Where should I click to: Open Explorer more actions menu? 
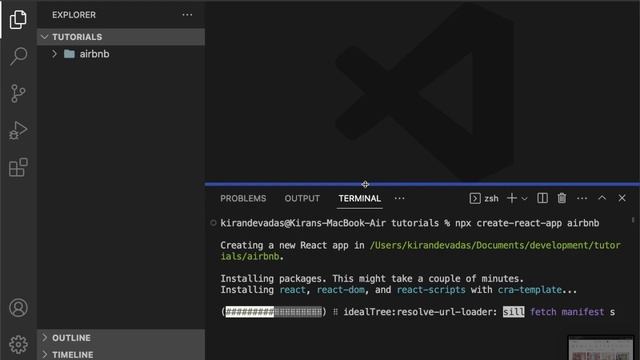(x=187, y=15)
